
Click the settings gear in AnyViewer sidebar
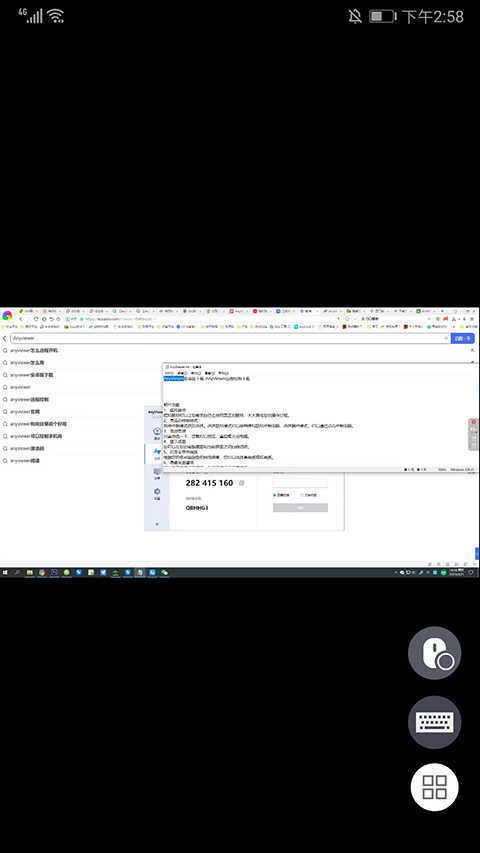tap(157, 492)
